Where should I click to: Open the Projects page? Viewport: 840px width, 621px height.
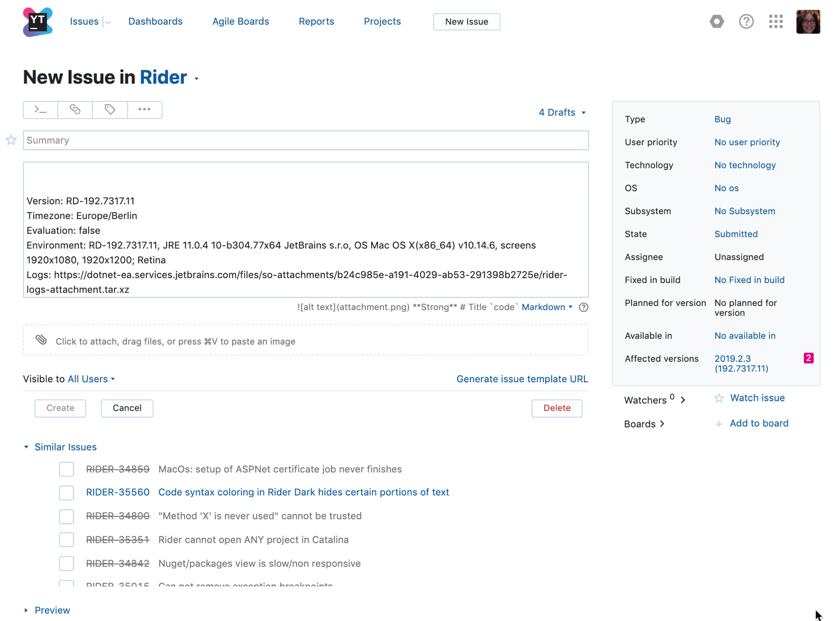coord(382,22)
